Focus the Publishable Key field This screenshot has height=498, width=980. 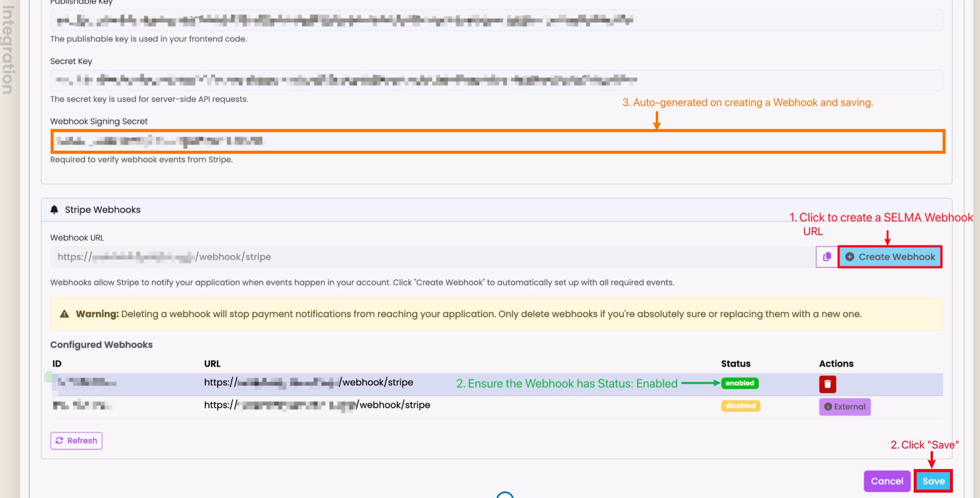tap(495, 20)
